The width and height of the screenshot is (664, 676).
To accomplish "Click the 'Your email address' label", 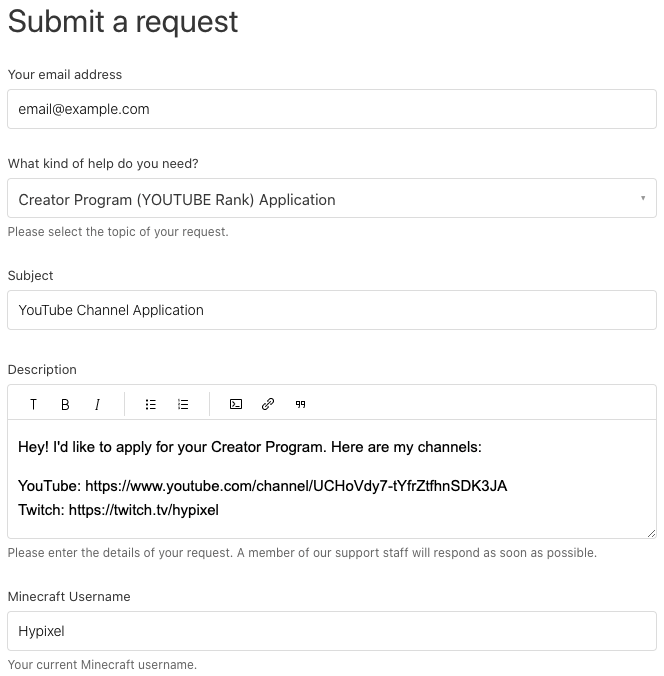I will [65, 75].
